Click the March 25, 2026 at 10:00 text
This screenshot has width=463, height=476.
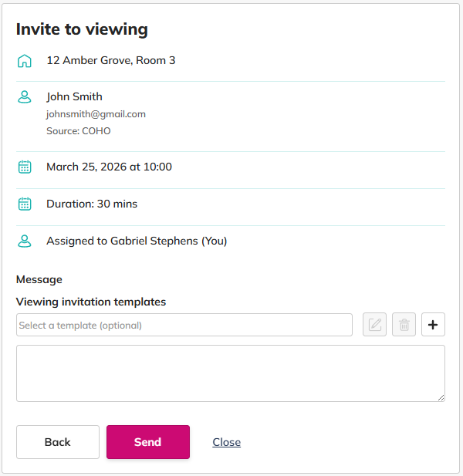pyautogui.click(x=109, y=167)
